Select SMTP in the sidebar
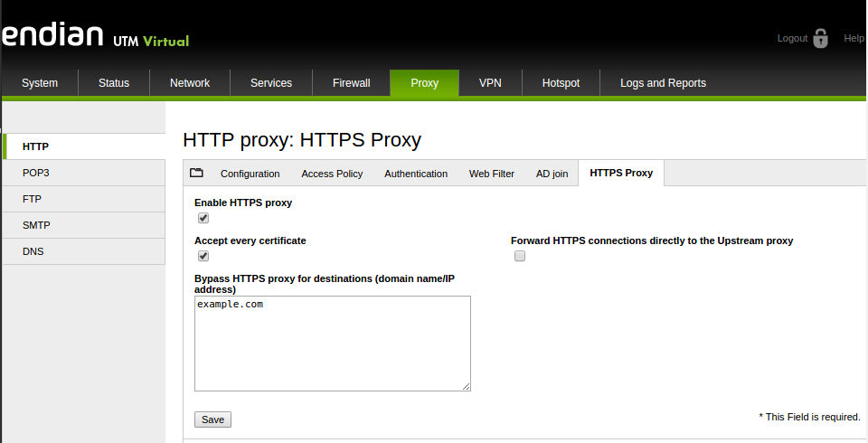The width and height of the screenshot is (868, 443). click(x=84, y=225)
